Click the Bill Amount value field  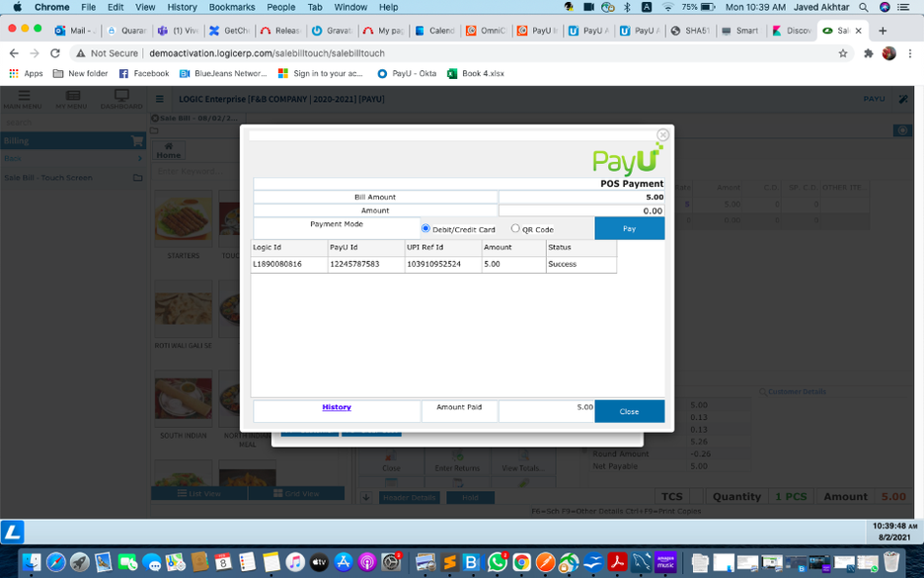581,197
